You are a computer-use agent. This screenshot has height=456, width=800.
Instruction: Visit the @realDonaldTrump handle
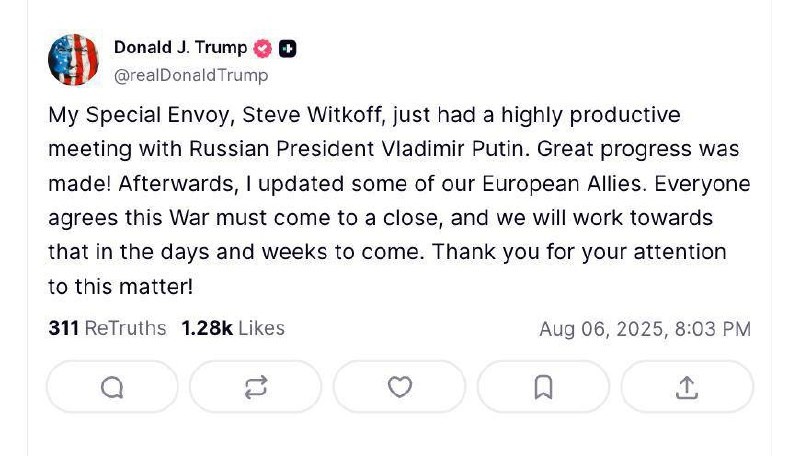point(191,75)
